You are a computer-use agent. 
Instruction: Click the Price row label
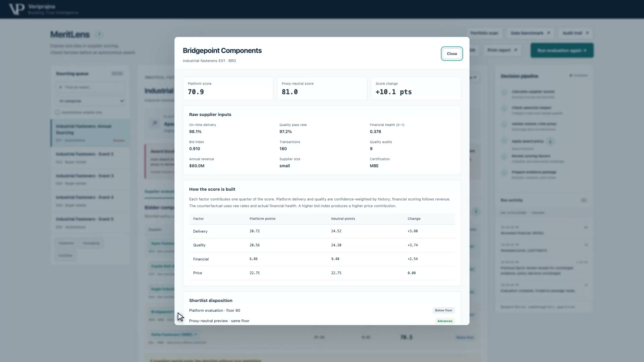198,273
